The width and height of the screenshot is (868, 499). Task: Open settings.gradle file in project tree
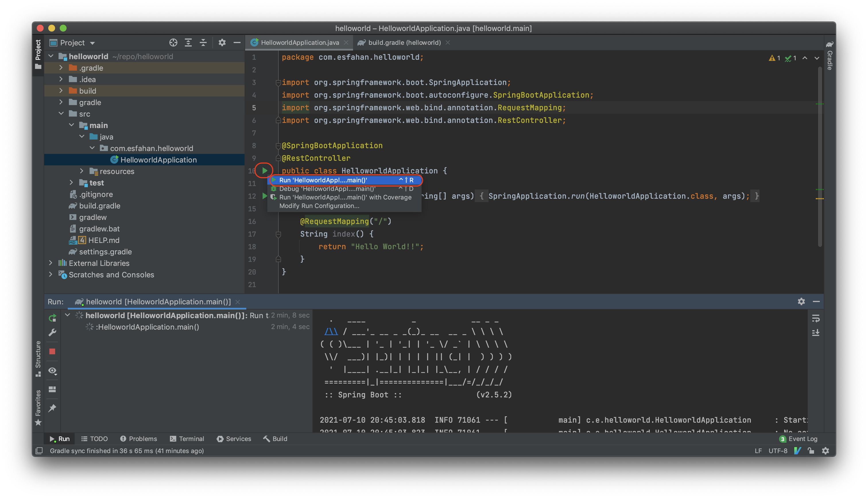point(105,252)
